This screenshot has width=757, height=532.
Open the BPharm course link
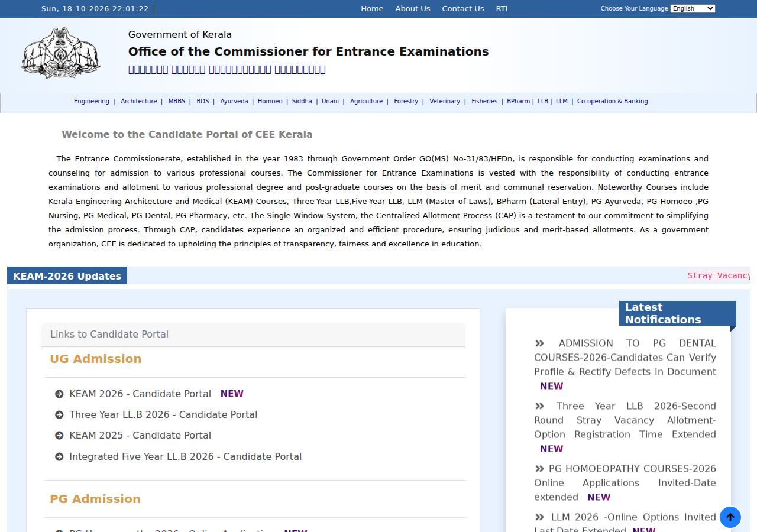tap(519, 102)
